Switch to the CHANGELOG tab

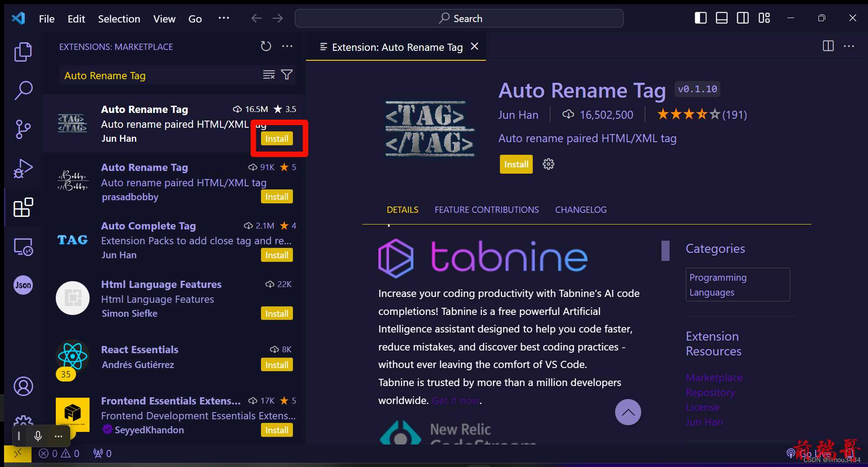(581, 210)
